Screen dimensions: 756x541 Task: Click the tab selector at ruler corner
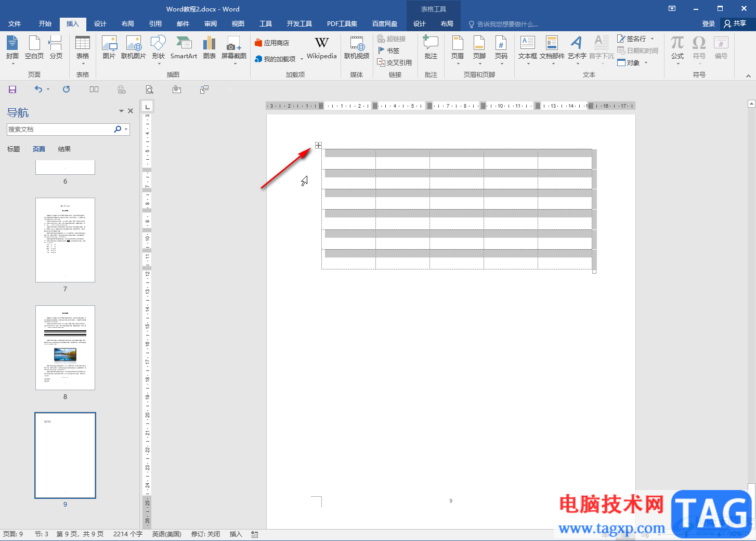(x=148, y=106)
